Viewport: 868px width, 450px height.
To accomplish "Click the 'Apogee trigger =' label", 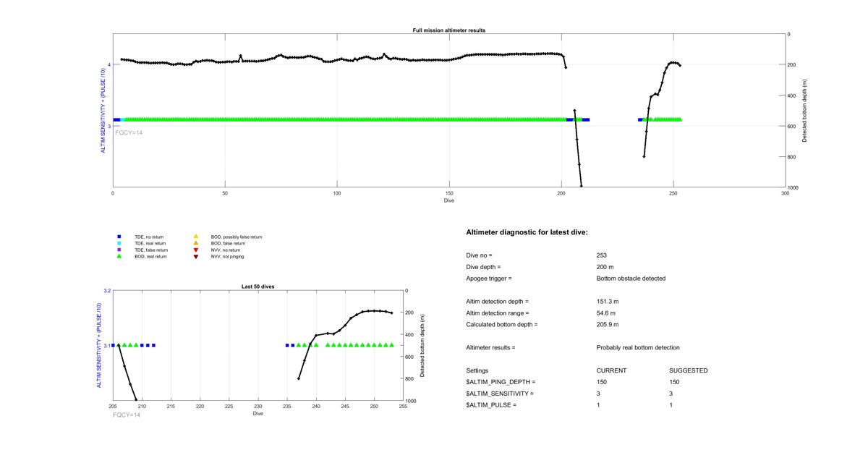I will (489, 279).
